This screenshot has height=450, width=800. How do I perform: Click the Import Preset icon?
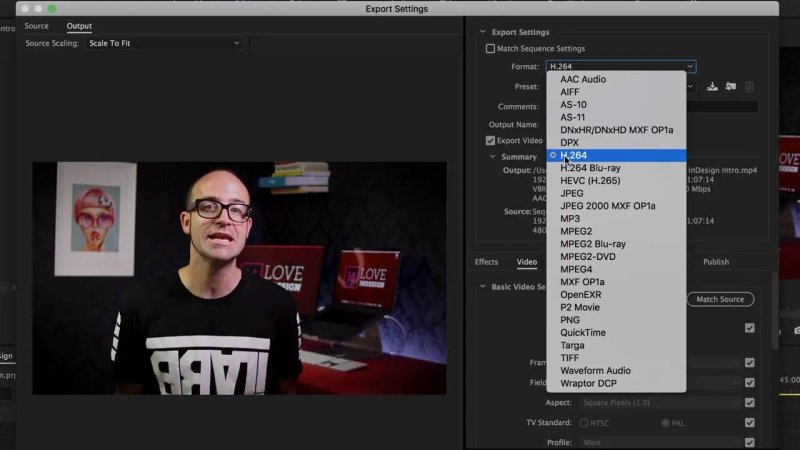[731, 87]
